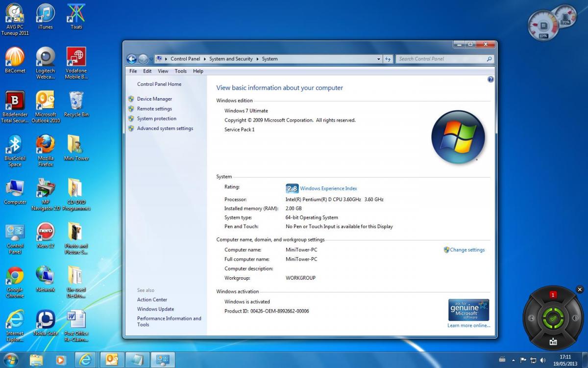The width and height of the screenshot is (588, 368).
Task: Open the Device Manager link
Action: click(154, 99)
